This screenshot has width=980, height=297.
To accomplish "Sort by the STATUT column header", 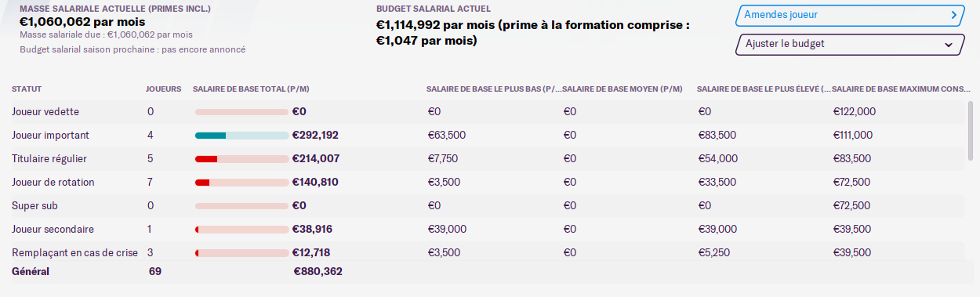I will (x=27, y=89).
